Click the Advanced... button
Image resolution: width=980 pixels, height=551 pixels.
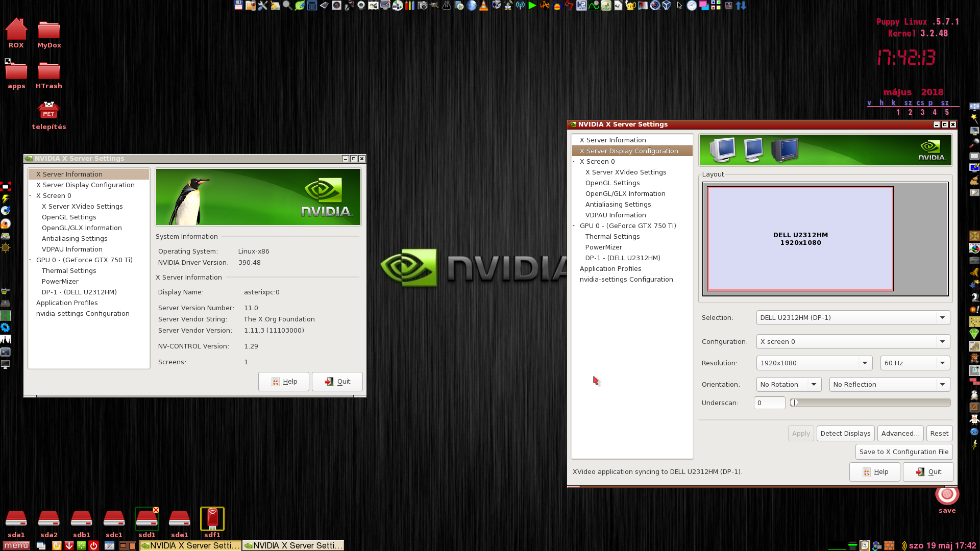point(900,433)
